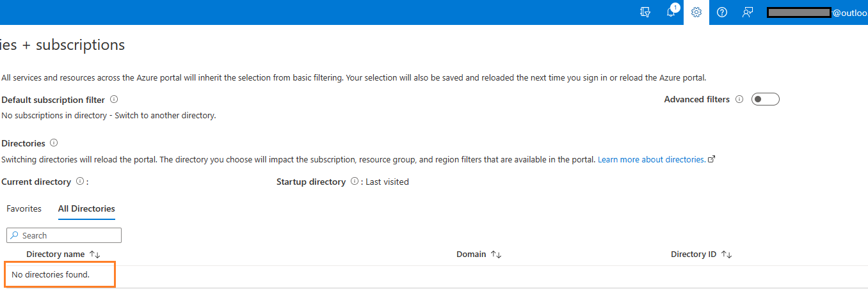
Task: Sort by Domain column
Action: pos(479,254)
